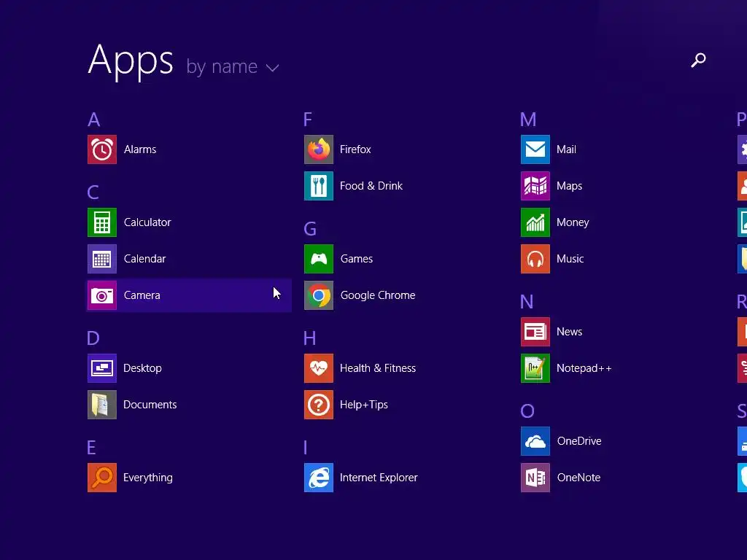Click the 'Desktop' label
Image resolution: width=747 pixels, height=560 pixels.
(142, 368)
